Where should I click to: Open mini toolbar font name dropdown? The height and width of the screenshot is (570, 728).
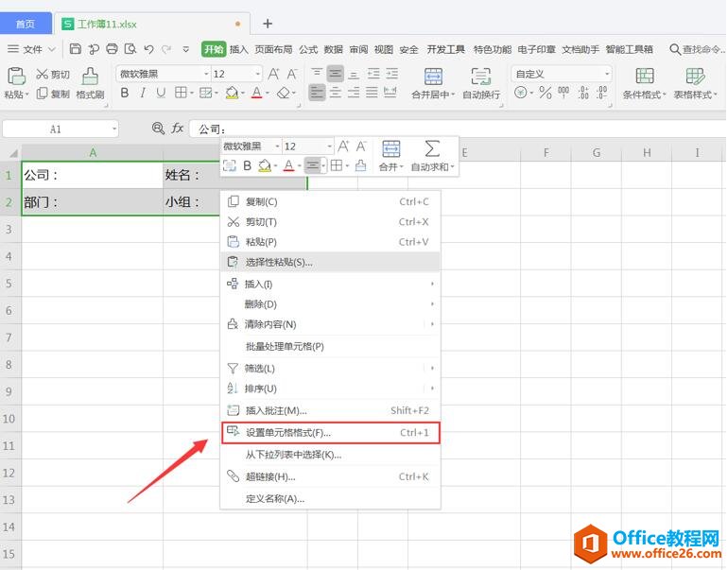tap(277, 147)
